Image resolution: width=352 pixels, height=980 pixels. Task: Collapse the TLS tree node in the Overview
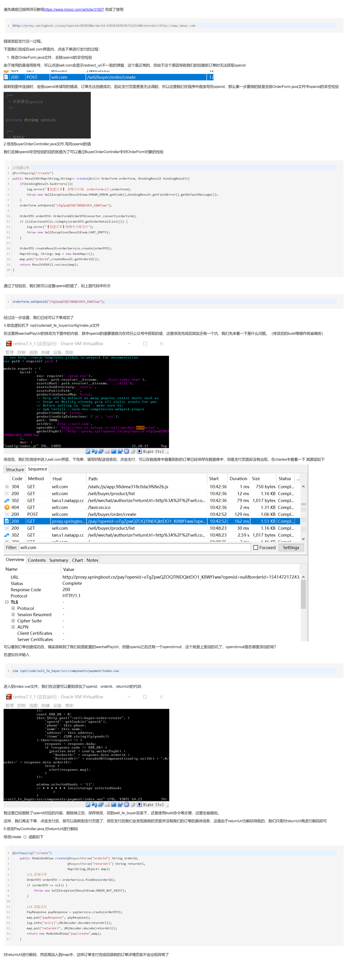[x=7, y=602]
